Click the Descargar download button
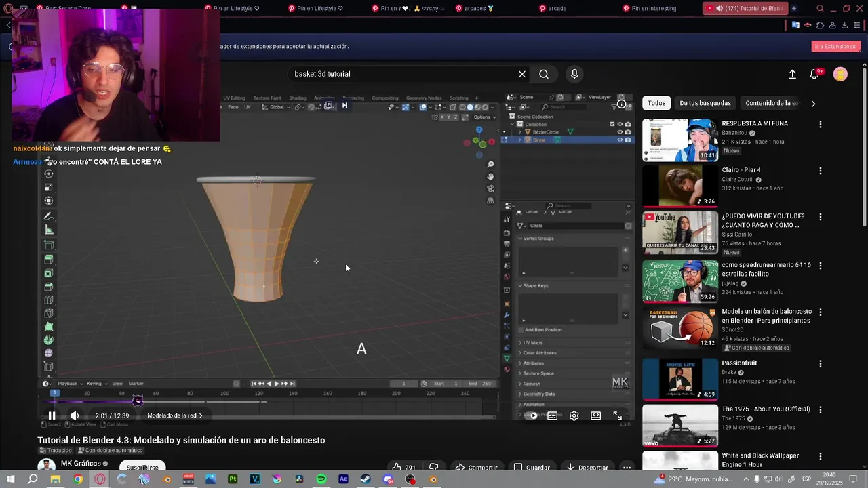 588,467
